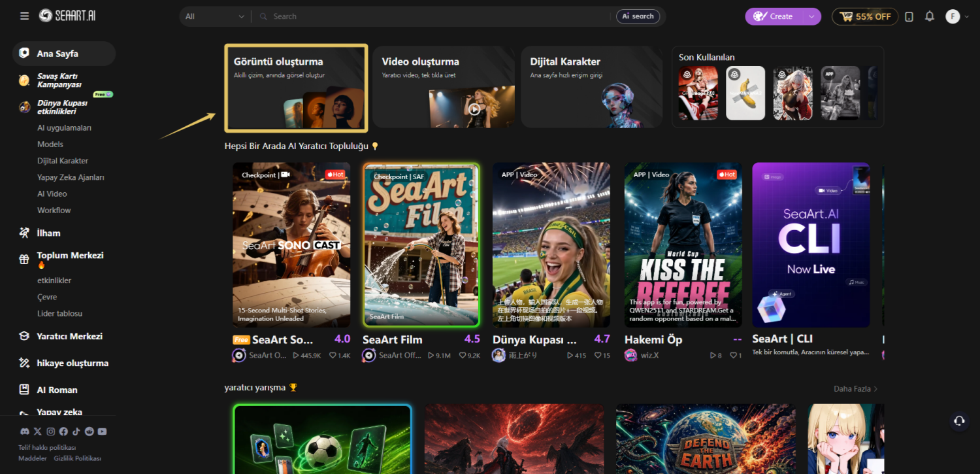This screenshot has height=474, width=980.
Task: Open the mobile app phone icon
Action: point(909,16)
